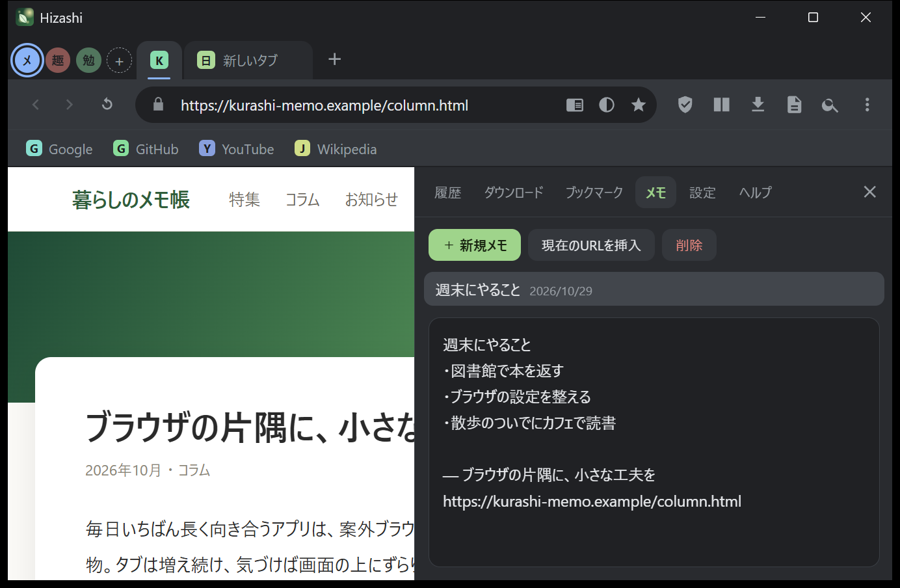This screenshot has height=588, width=900.
Task: Go back to previous page
Action: [x=36, y=105]
